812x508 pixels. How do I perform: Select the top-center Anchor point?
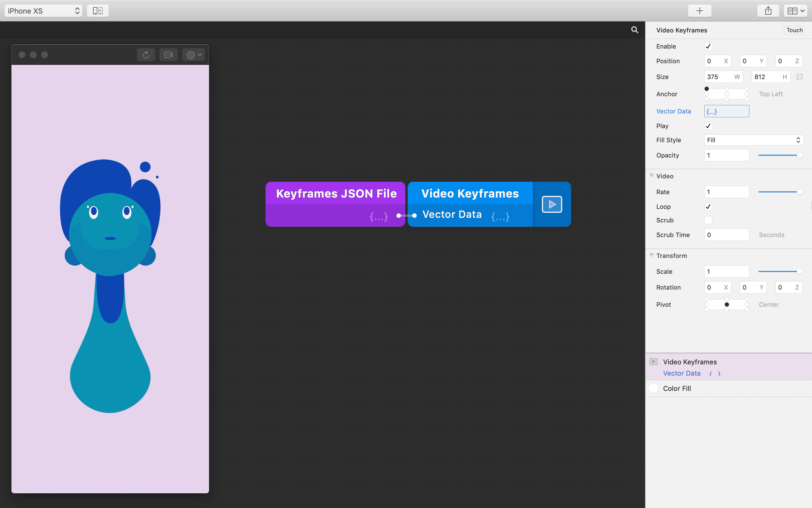click(x=727, y=89)
